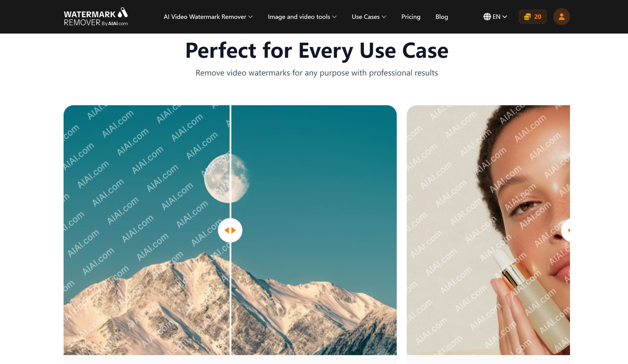The width and height of the screenshot is (628, 364).
Task: Click the gold coins credits icon
Action: pos(527,17)
